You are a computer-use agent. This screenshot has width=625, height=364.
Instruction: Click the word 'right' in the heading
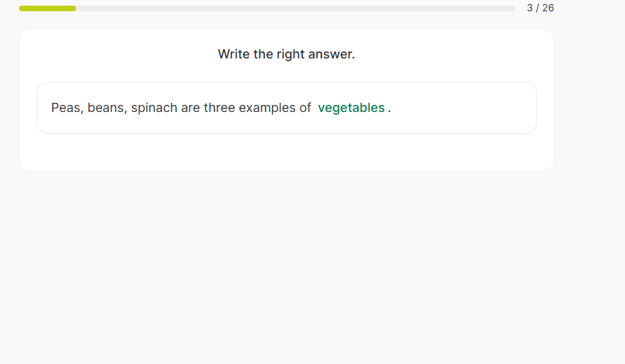[x=290, y=54]
